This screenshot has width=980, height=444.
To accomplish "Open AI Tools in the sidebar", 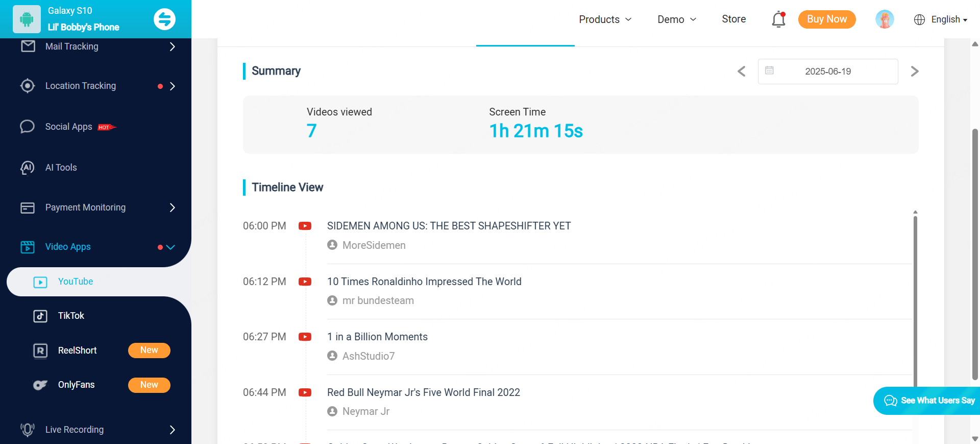I will pyautogui.click(x=61, y=168).
